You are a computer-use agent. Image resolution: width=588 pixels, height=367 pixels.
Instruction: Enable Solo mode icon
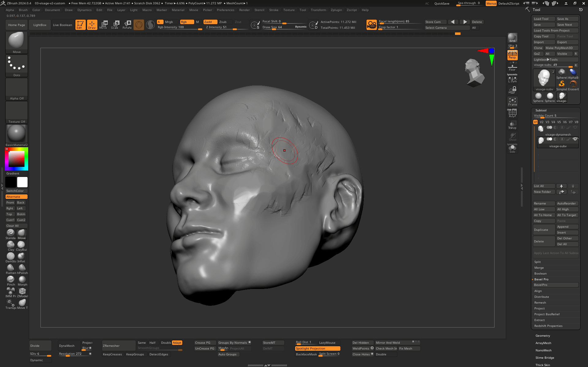point(512,149)
